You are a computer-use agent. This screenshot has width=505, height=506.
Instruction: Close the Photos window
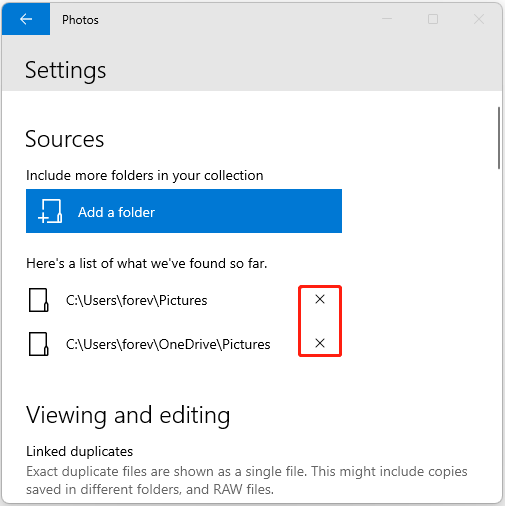click(479, 19)
